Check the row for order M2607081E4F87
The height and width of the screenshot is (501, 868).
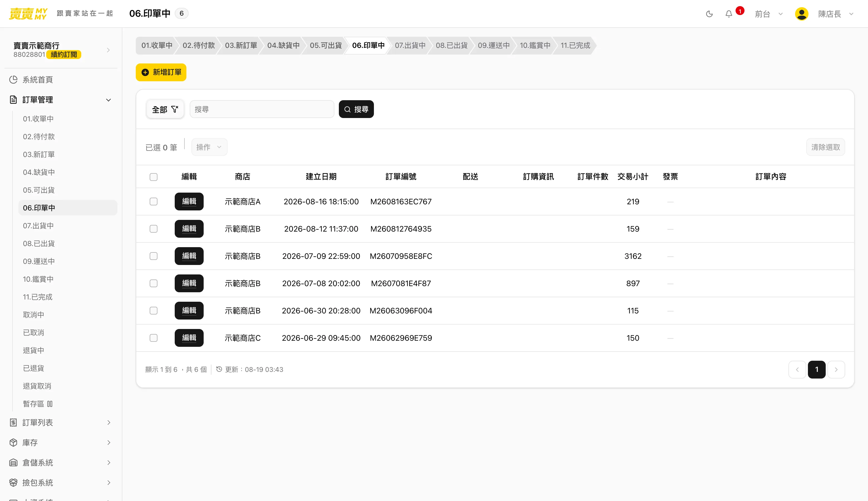[x=154, y=283]
